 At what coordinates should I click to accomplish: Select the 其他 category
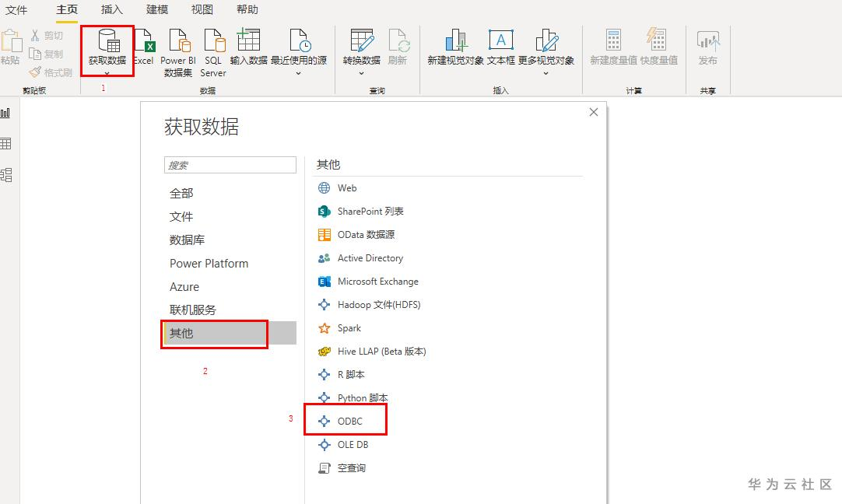pyautogui.click(x=230, y=333)
